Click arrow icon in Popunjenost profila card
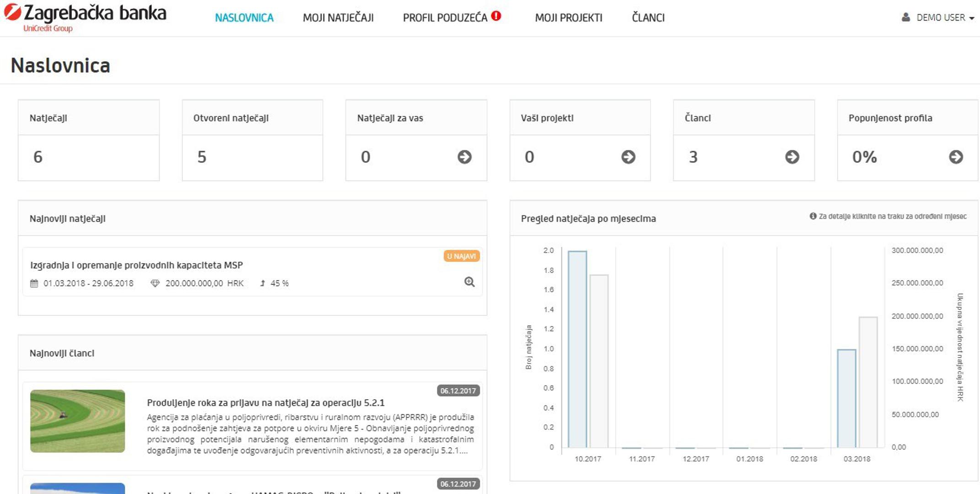 tap(956, 157)
